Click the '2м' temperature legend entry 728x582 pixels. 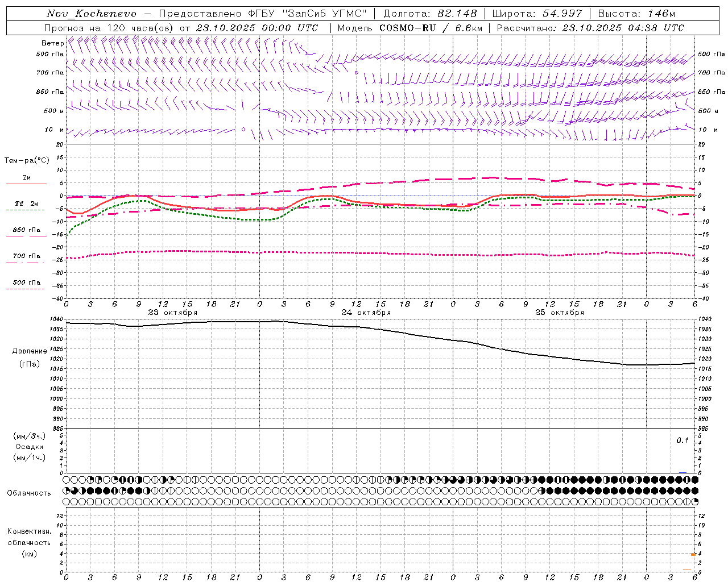coord(27,178)
